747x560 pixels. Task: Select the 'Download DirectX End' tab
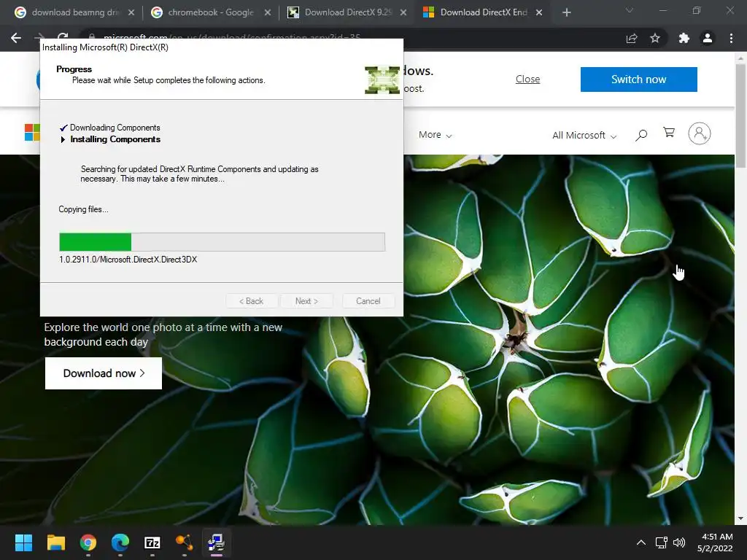(483, 12)
